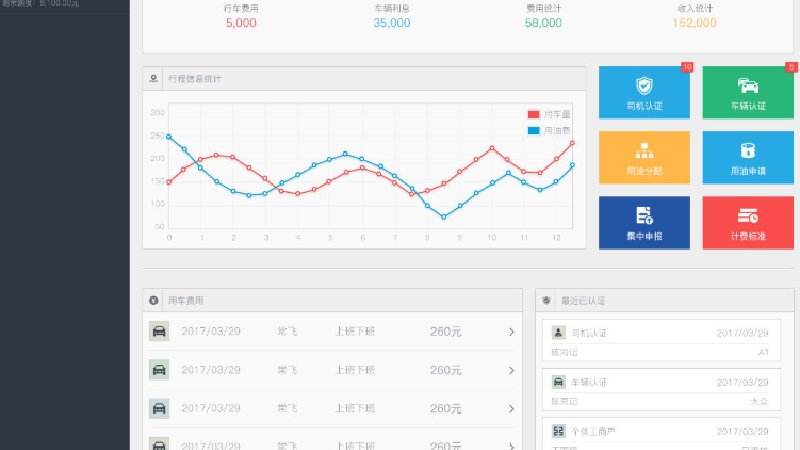Image resolution: width=800 pixels, height=450 pixels.
Task: Open the 司机认证 driver verification tile
Action: pyautogui.click(x=644, y=92)
